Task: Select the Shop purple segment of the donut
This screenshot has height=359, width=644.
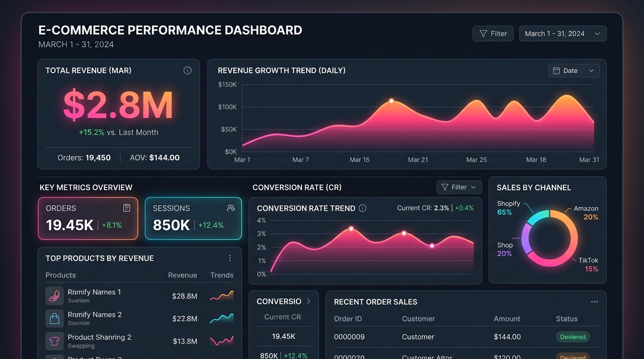Action: [526, 238]
